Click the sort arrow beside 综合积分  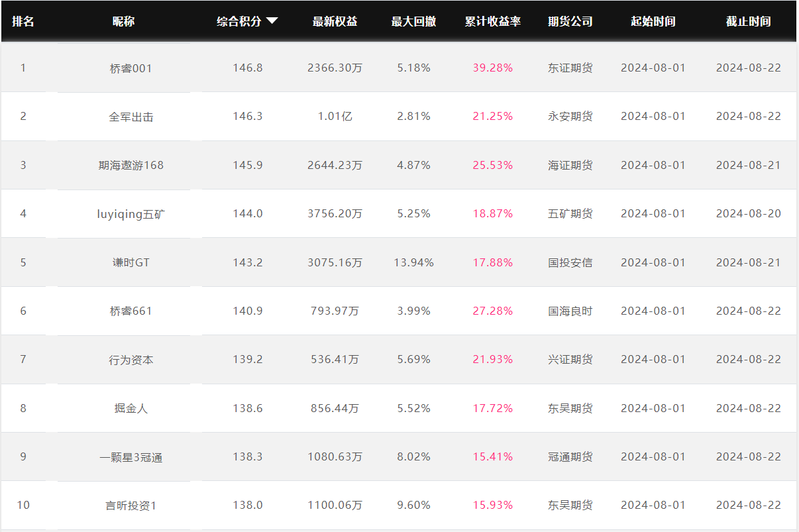click(x=272, y=21)
